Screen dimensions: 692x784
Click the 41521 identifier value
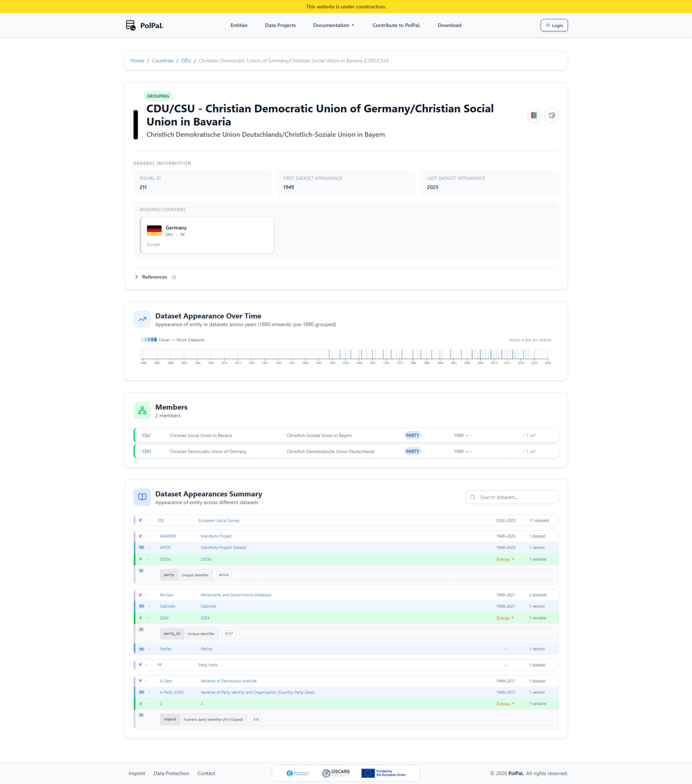coord(224,575)
